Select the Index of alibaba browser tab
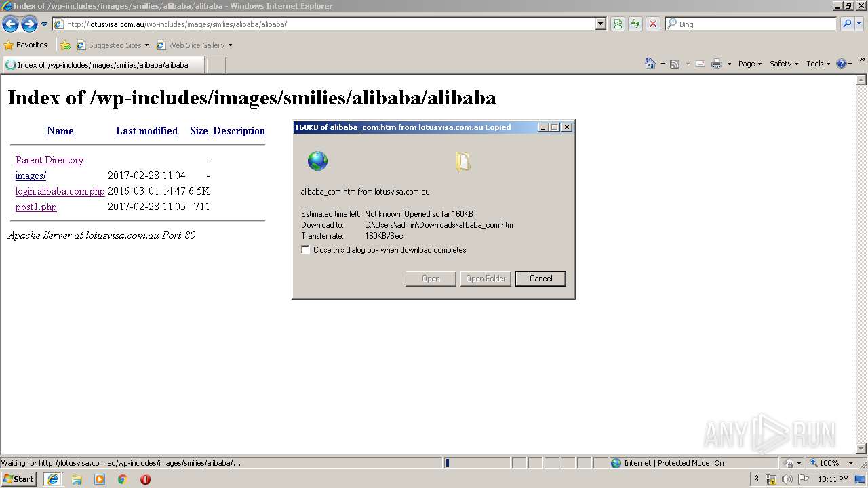 click(x=103, y=65)
